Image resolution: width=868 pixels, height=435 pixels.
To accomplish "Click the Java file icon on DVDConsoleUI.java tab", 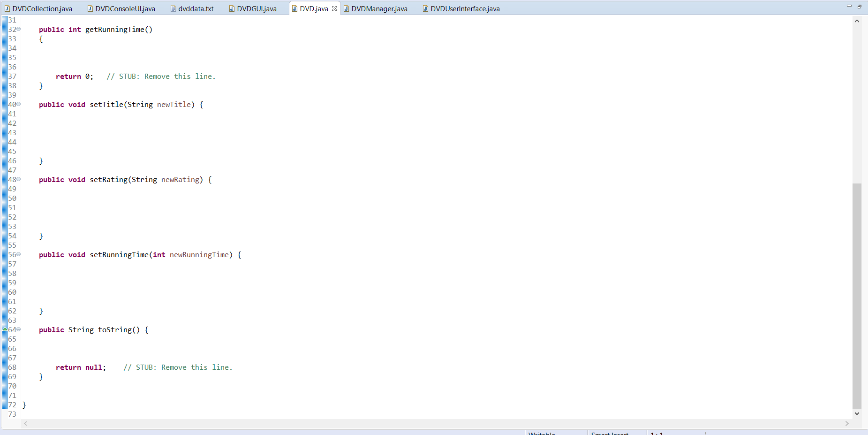I will coord(89,8).
